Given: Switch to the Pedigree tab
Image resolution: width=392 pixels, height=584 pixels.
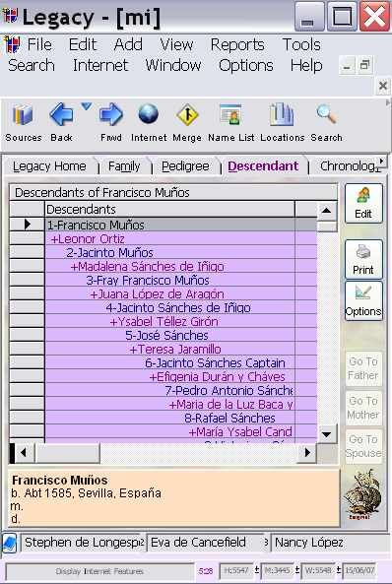Looking at the screenshot, I should (185, 166).
